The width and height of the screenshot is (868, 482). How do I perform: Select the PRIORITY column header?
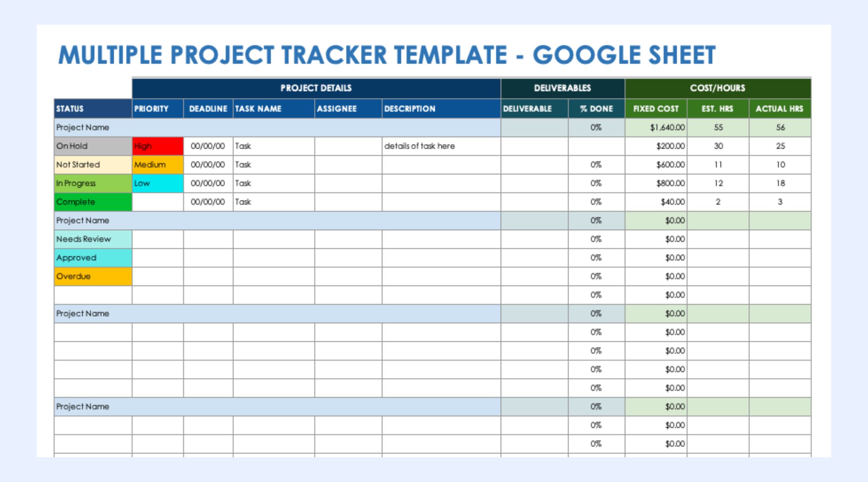[158, 109]
